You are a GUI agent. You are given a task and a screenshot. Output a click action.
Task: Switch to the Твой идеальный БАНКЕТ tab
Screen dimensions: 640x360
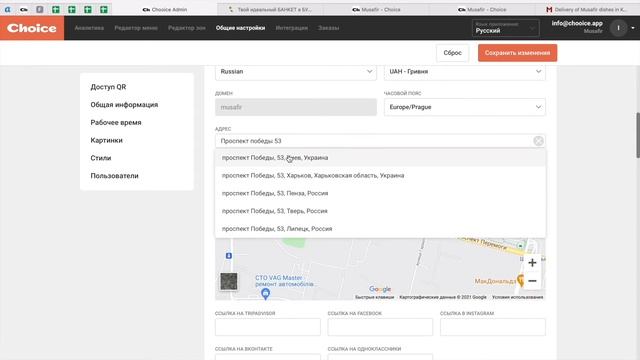tap(270, 9)
